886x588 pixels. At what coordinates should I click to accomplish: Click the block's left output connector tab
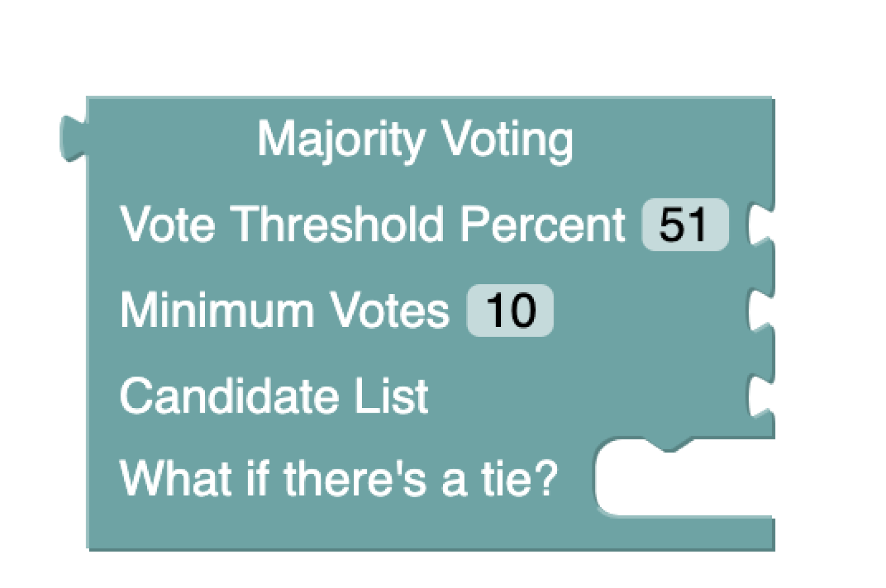(72, 139)
